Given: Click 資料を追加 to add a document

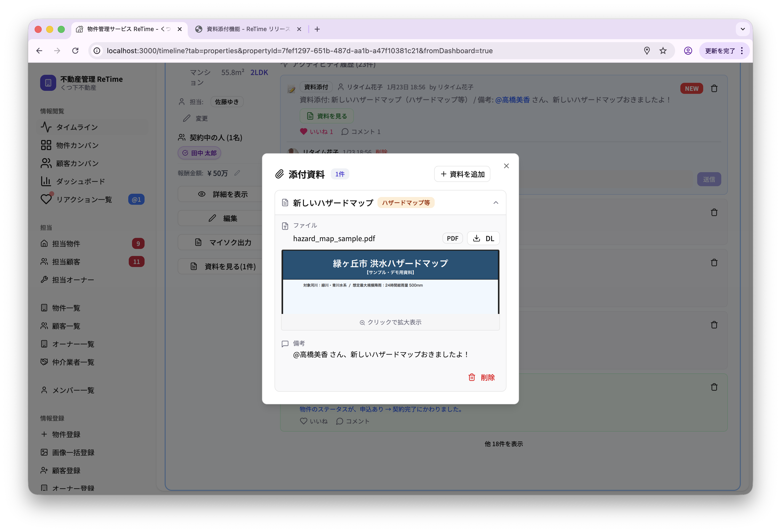Looking at the screenshot, I should [462, 174].
